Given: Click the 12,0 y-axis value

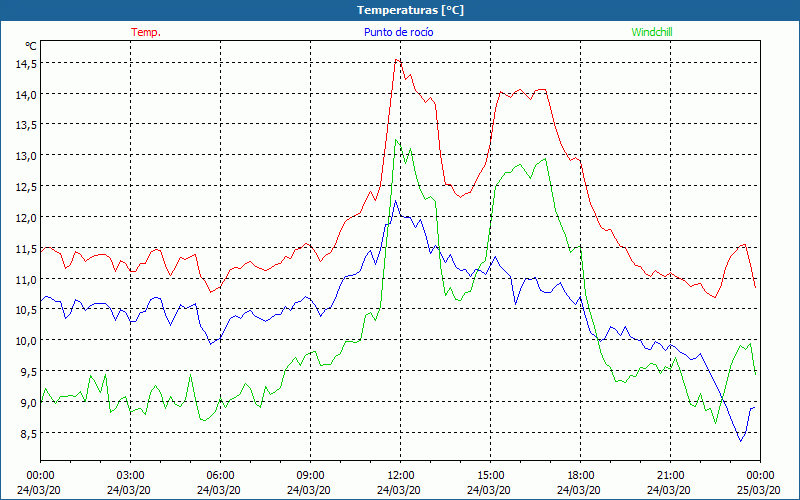Looking at the screenshot, I should (26, 218).
